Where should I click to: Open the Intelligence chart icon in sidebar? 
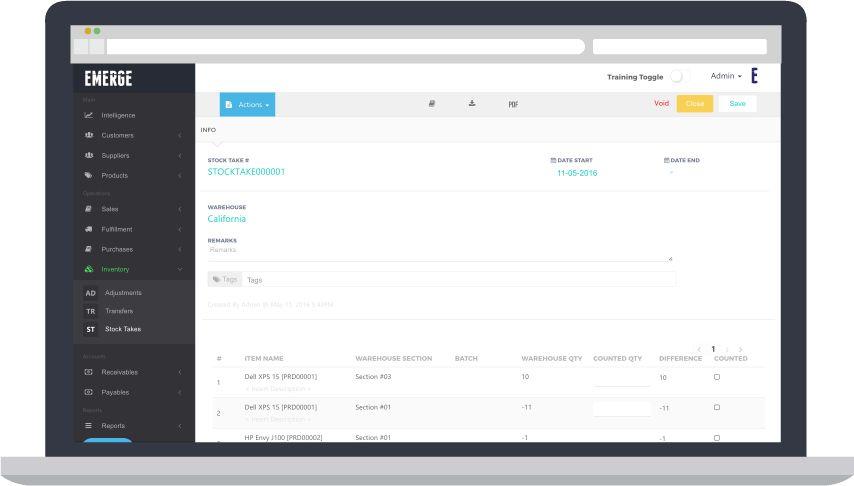coord(88,116)
